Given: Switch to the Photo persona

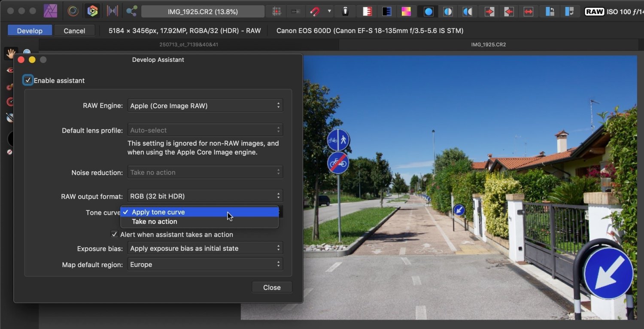Looking at the screenshot, I should 50,11.
